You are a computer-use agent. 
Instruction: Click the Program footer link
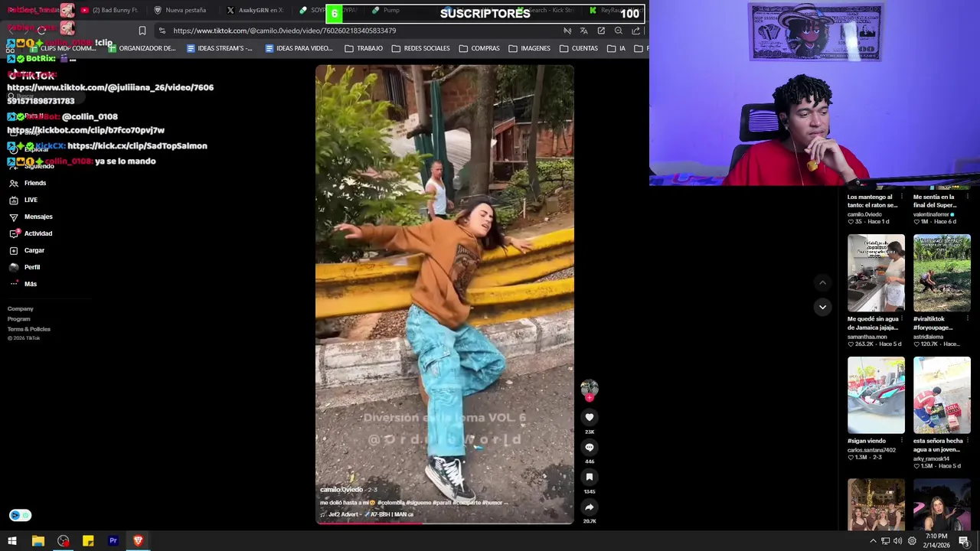(x=19, y=319)
